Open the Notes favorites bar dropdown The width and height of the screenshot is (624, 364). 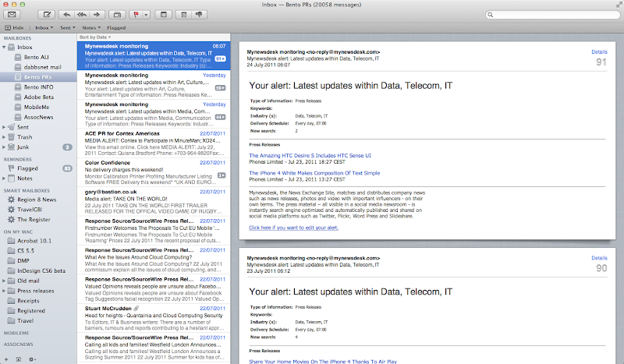point(91,28)
